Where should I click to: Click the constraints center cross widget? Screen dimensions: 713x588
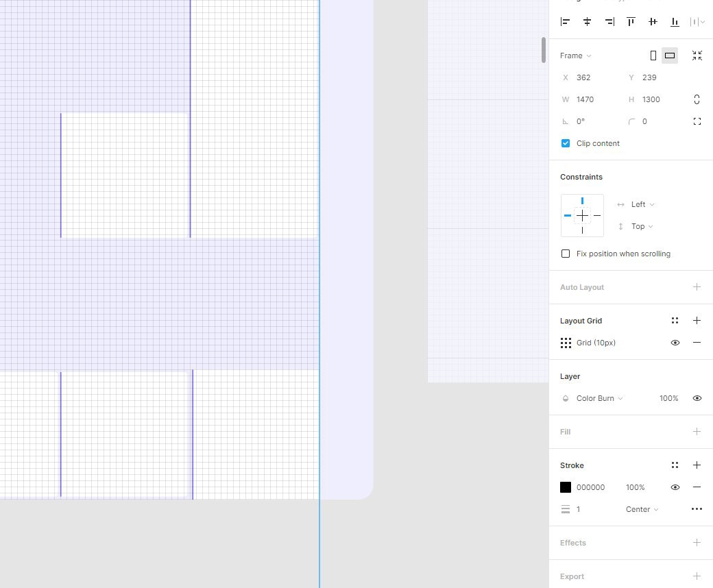pyautogui.click(x=582, y=215)
